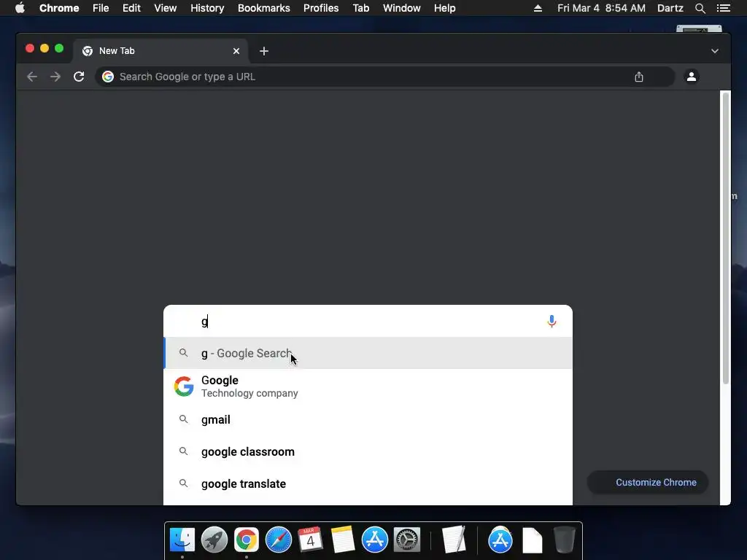The image size is (747, 560).
Task: Choose the google classroom suggestion
Action: coord(368,451)
